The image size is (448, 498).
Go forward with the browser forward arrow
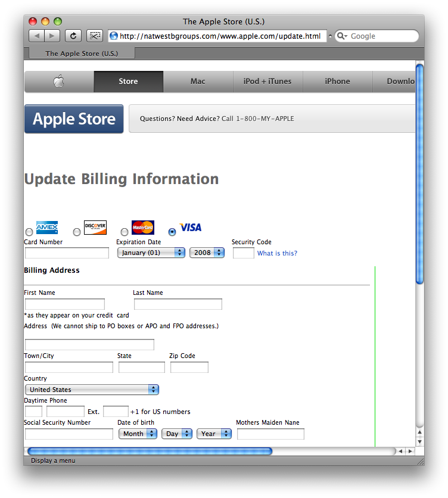click(52, 36)
